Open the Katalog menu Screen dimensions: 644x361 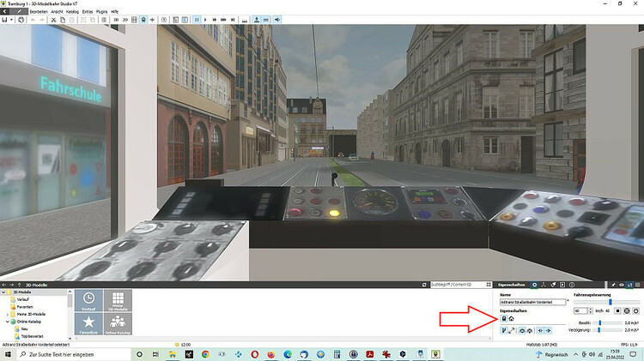72,12
